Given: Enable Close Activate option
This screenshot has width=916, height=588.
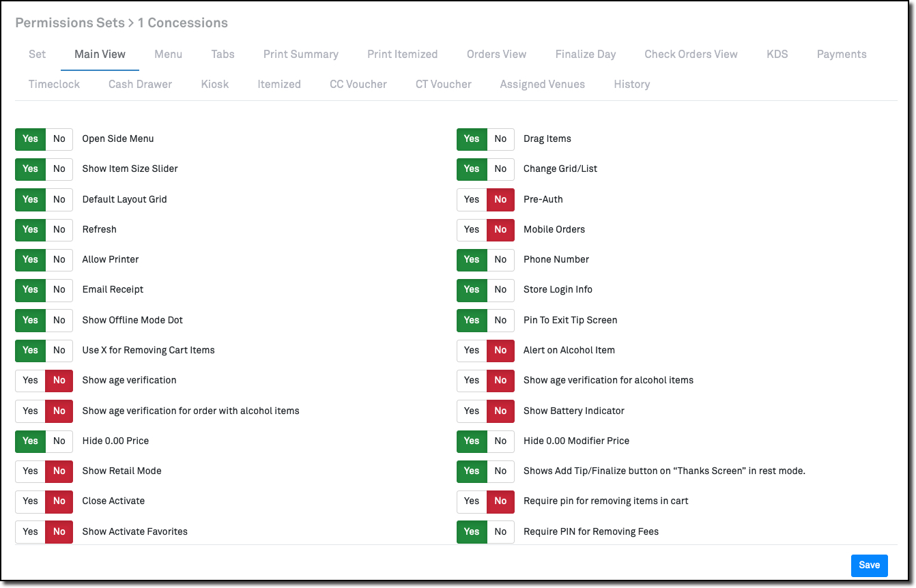Looking at the screenshot, I should point(31,501).
